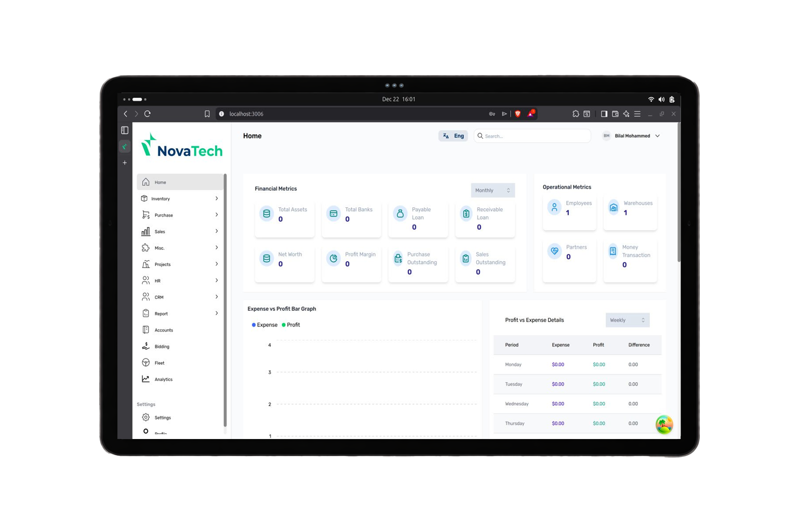Open the browser hamburger menu
The height and width of the screenshot is (532, 798).
point(637,114)
